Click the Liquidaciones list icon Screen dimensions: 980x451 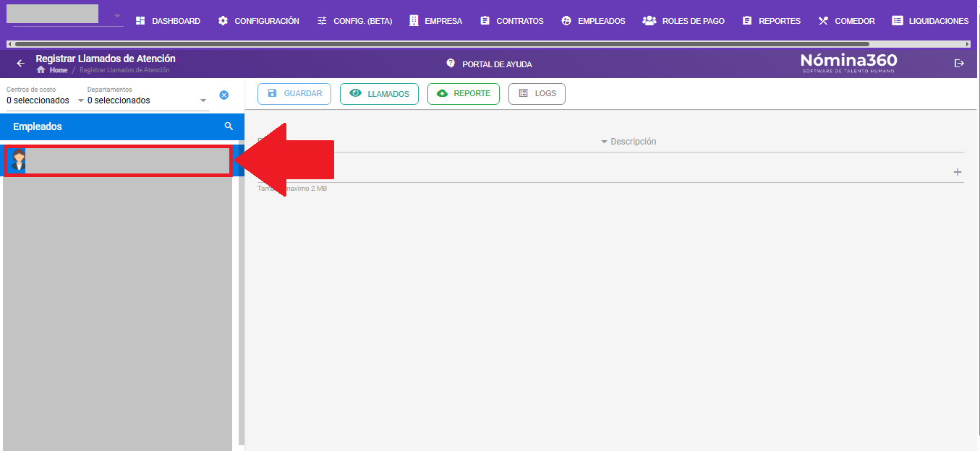tap(898, 21)
